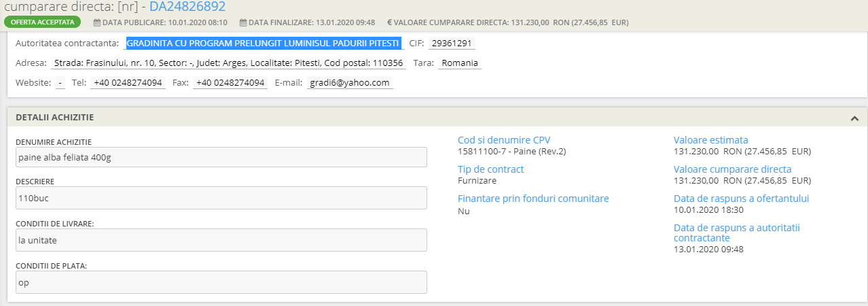Click the Website value dash
Screen dimensions: 868x306
60,83
